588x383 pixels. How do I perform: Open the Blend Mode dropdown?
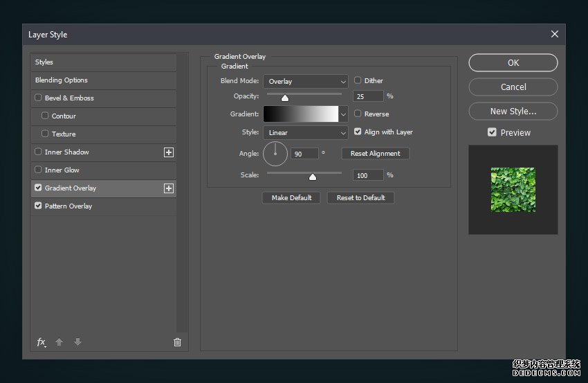(x=306, y=81)
